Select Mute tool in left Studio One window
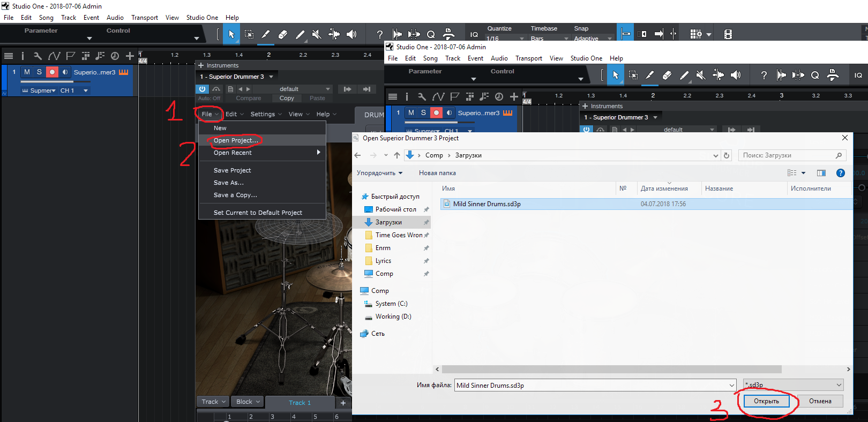Screen dimensions: 868x422 pos(317,34)
